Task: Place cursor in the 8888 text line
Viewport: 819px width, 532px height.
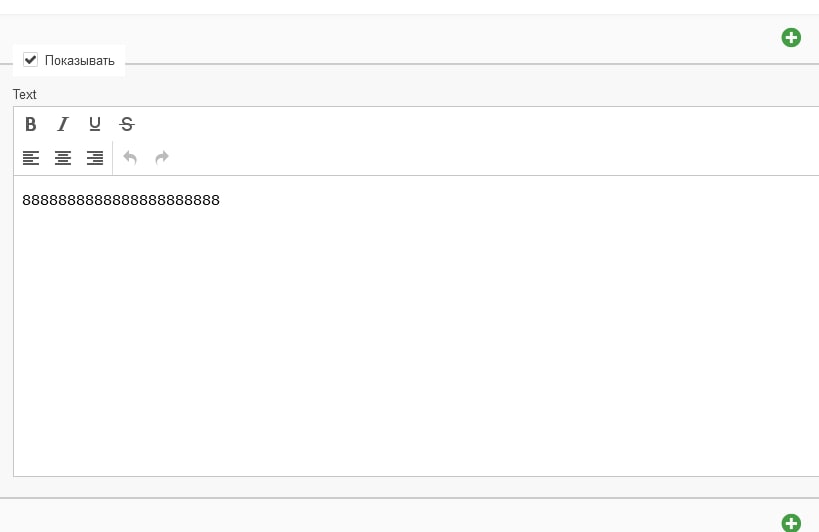Action: coord(120,201)
